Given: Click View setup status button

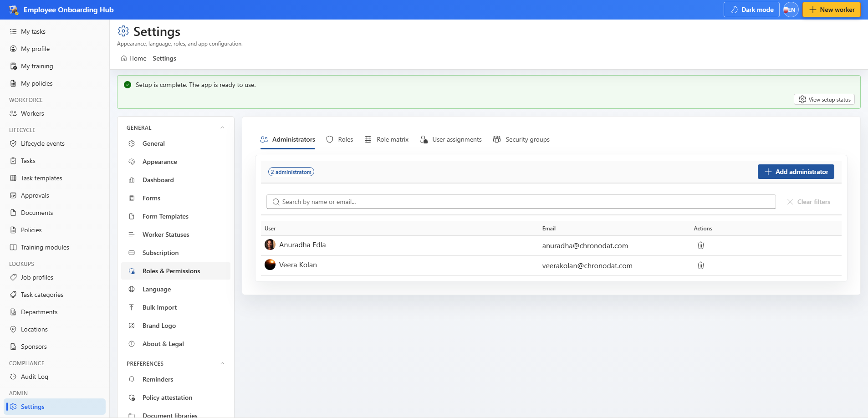Looking at the screenshot, I should pyautogui.click(x=824, y=99).
